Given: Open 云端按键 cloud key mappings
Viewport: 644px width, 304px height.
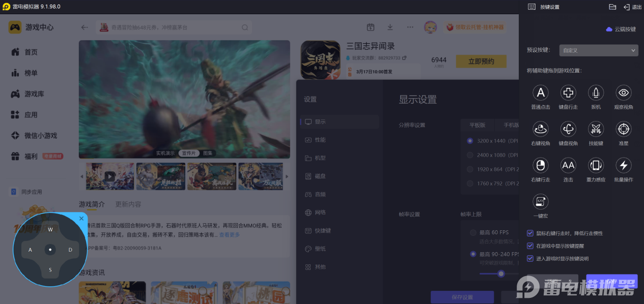Looking at the screenshot, I should coord(621,29).
